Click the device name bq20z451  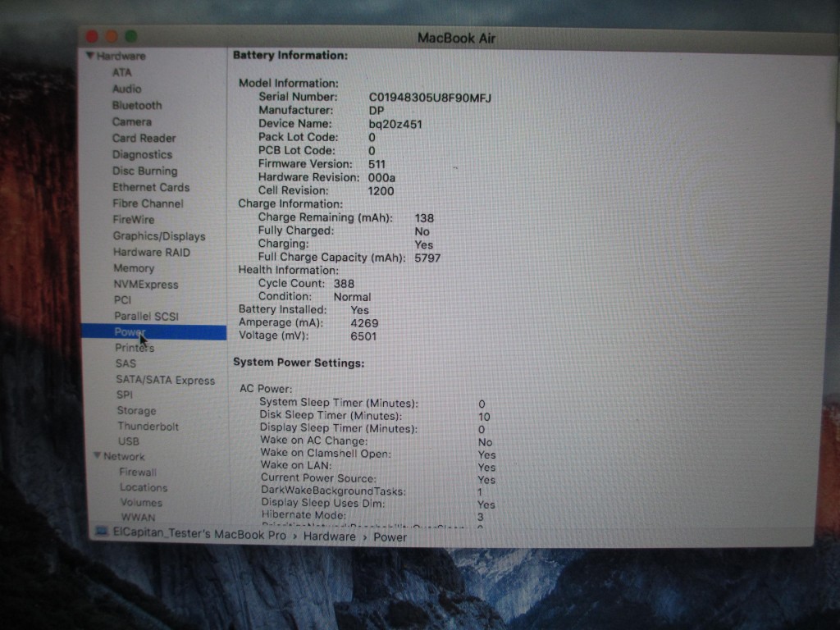[395, 125]
